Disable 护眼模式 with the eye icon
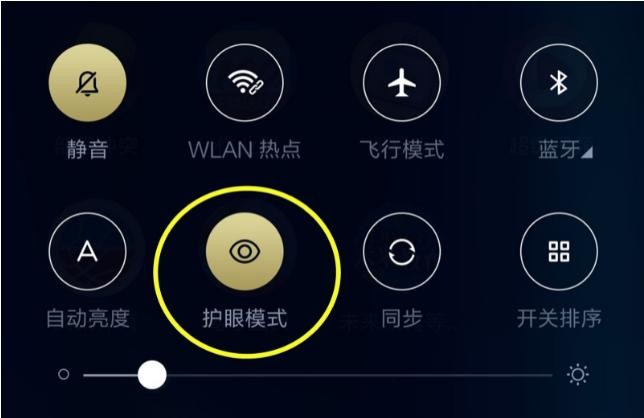The width and height of the screenshot is (644, 418). 245,251
